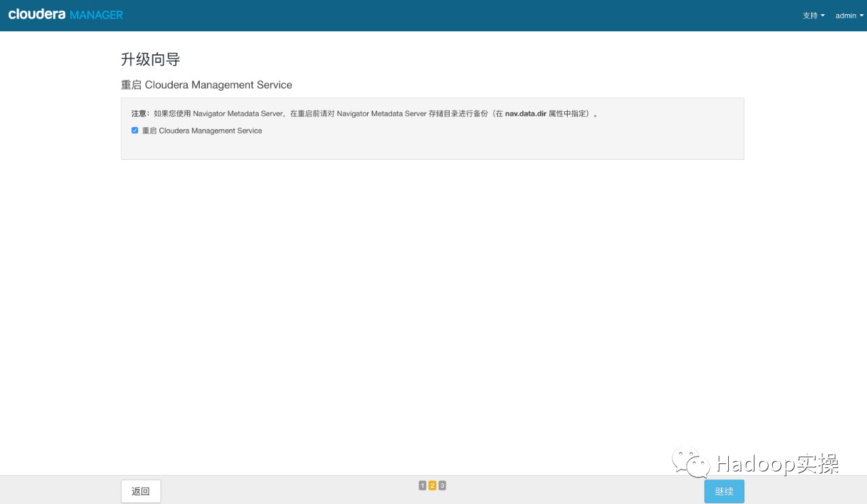
Task: Click the 注意 note label
Action: point(141,114)
